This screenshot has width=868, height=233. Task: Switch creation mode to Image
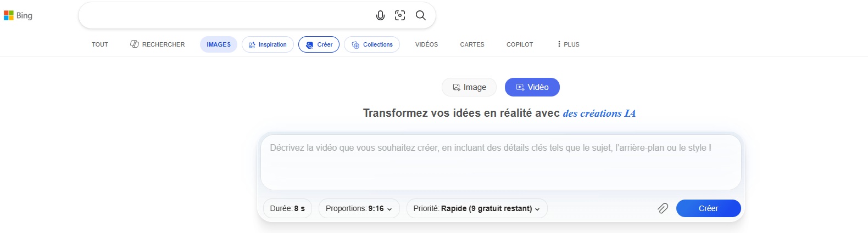click(x=469, y=87)
